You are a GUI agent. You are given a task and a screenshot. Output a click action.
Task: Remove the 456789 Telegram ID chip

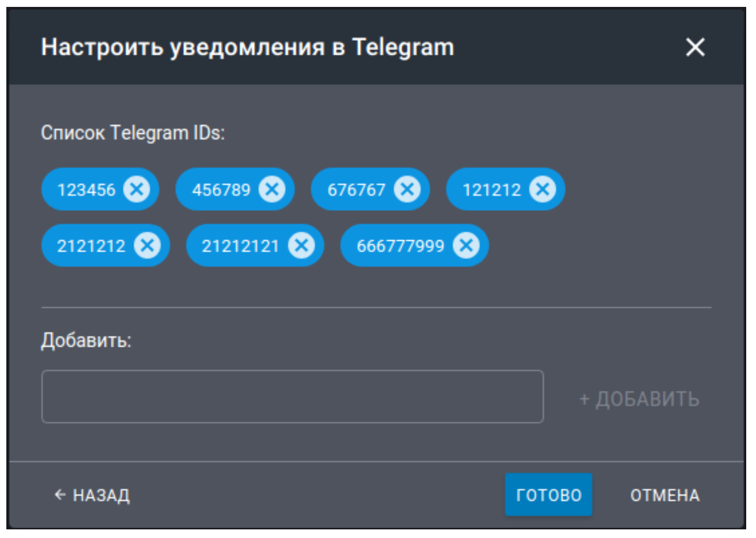pos(272,189)
